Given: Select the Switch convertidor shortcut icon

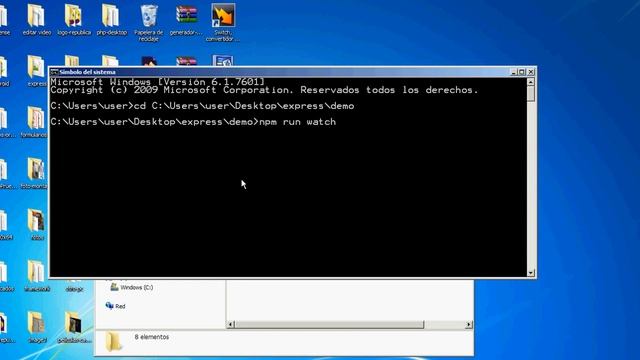Looking at the screenshot, I should pos(223,22).
